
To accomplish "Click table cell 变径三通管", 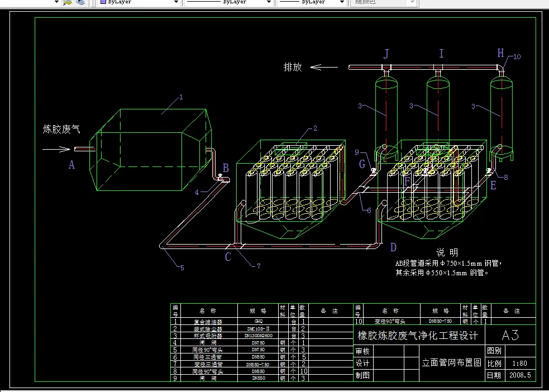I will point(208,364).
